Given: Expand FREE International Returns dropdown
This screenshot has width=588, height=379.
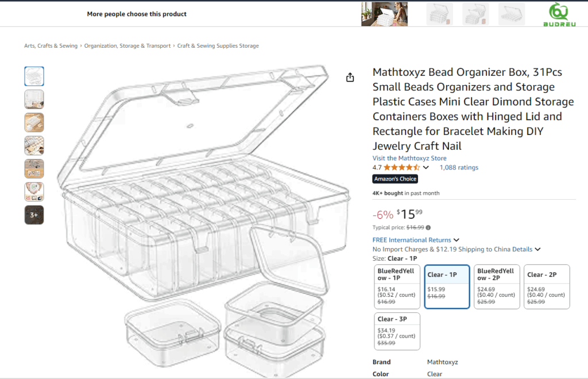Looking at the screenshot, I should point(457,240).
